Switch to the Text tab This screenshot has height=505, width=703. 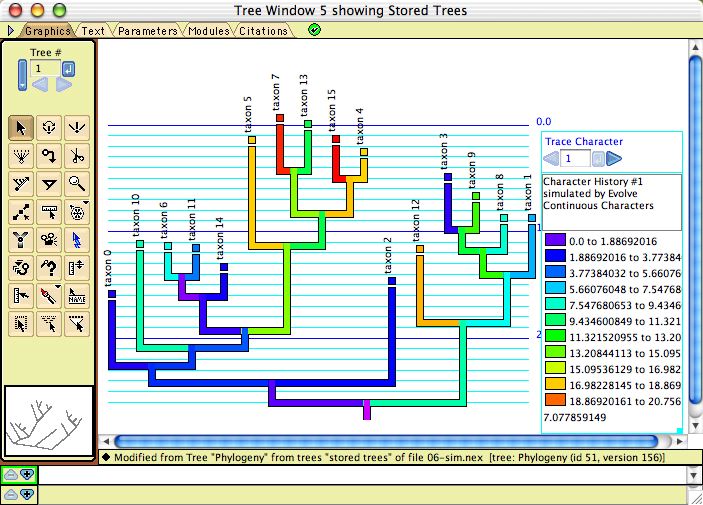[93, 31]
